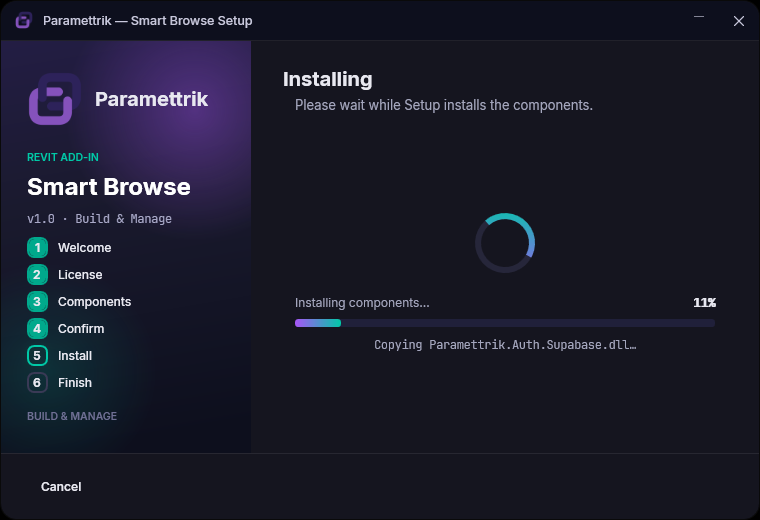The width and height of the screenshot is (760, 520).
Task: Select step 6 Finish badge
Action: pos(37,382)
